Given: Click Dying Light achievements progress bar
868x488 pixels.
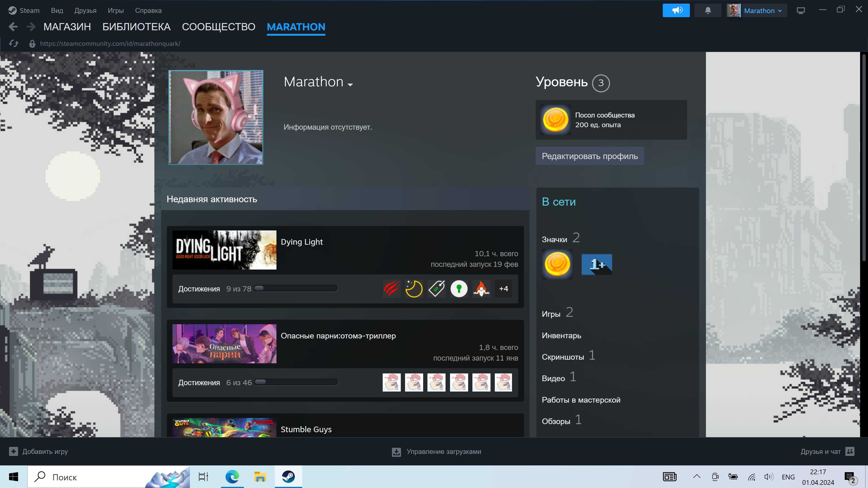Looking at the screenshot, I should (295, 288).
